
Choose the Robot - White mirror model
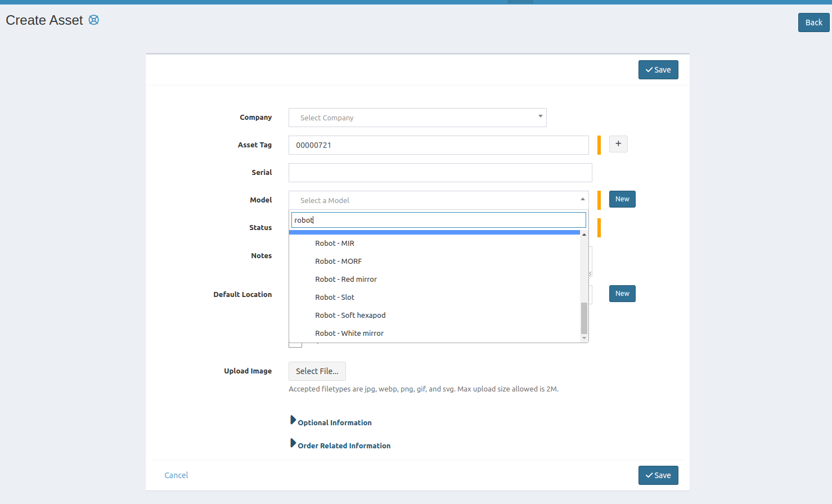pos(349,333)
